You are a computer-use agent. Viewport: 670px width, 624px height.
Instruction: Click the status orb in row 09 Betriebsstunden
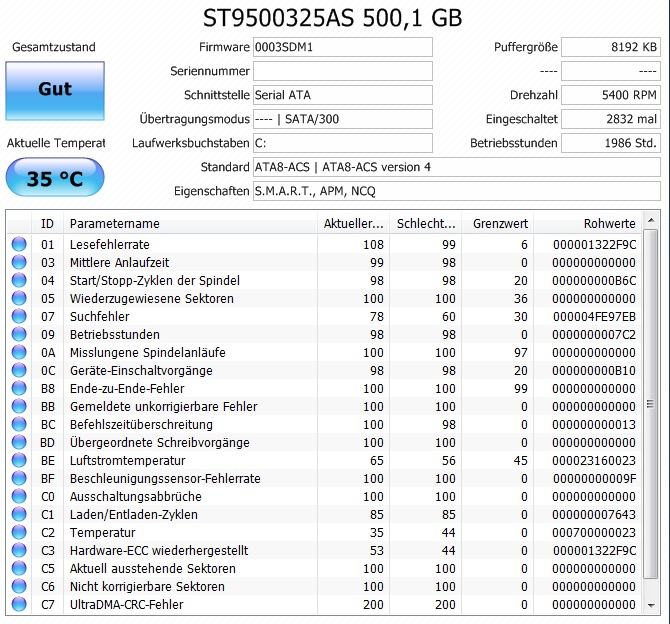tap(19, 334)
